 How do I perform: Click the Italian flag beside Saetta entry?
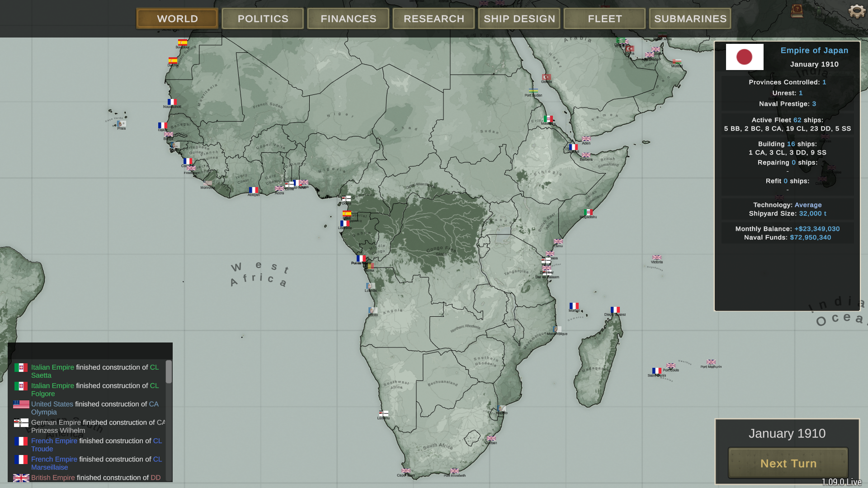21,368
